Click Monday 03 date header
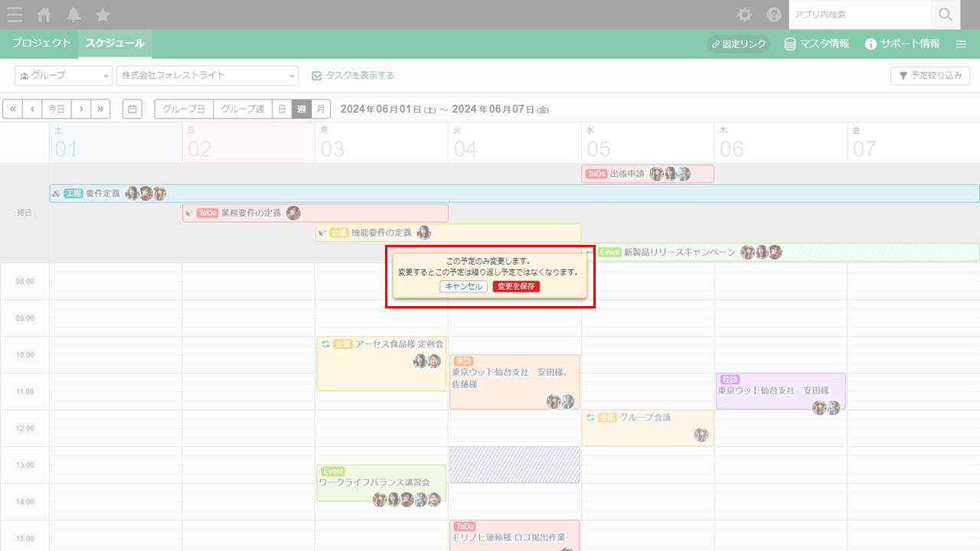Viewport: 980px width, 551px height. pos(381,142)
